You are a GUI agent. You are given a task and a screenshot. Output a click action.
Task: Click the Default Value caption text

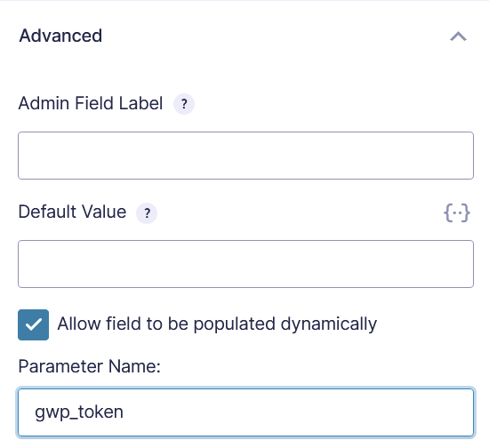[72, 212]
